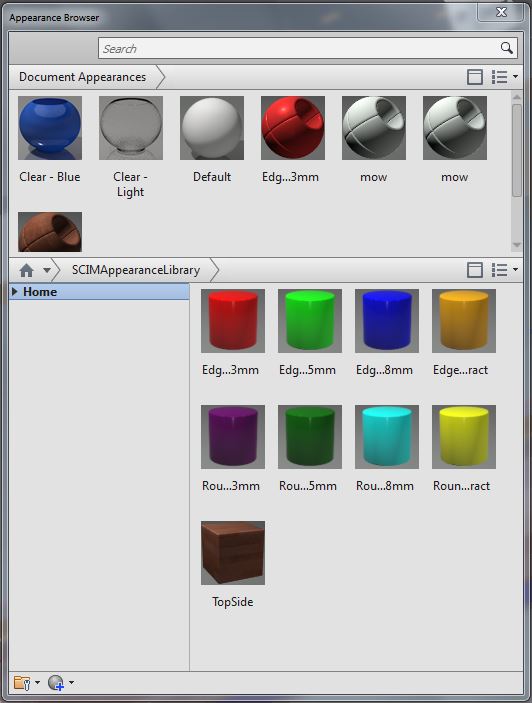Click the 'Rou...8mm' label text
This screenshot has height=703, width=532.
385,486
